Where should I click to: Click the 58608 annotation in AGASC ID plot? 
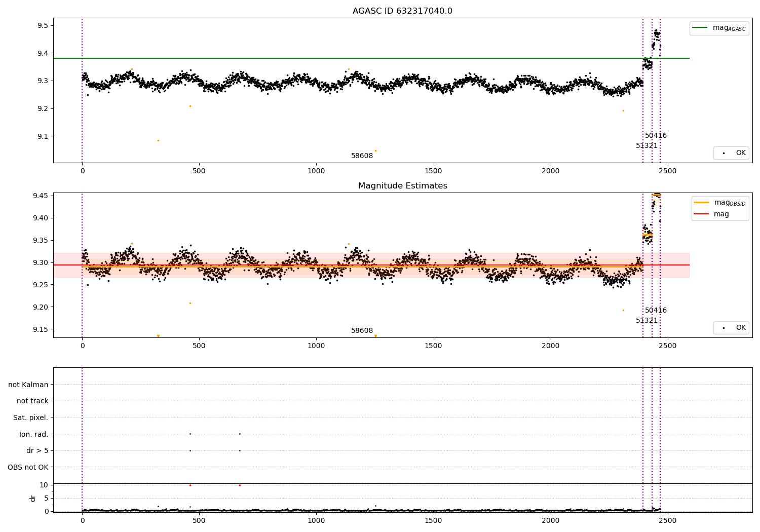click(x=362, y=156)
